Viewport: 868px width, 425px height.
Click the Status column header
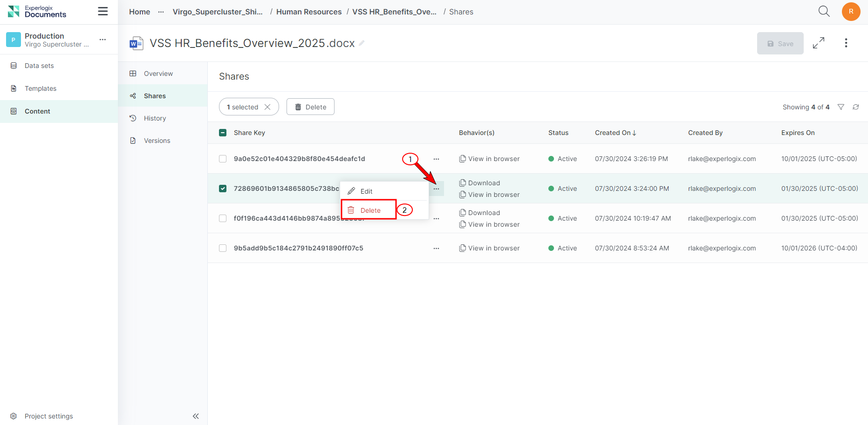point(558,133)
